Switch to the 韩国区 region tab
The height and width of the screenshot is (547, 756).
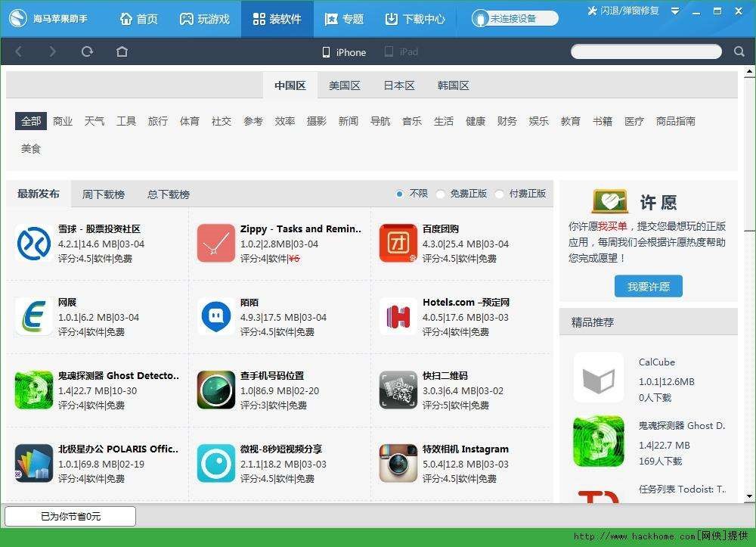coord(453,85)
